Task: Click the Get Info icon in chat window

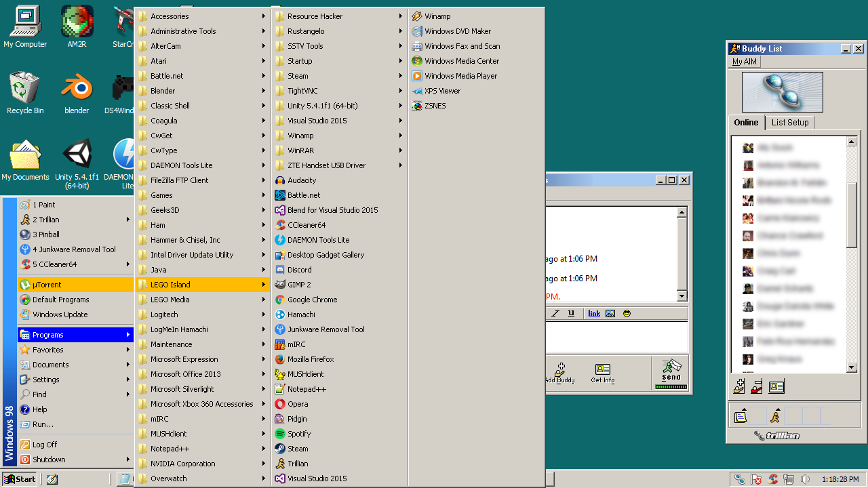Action: coord(602,372)
